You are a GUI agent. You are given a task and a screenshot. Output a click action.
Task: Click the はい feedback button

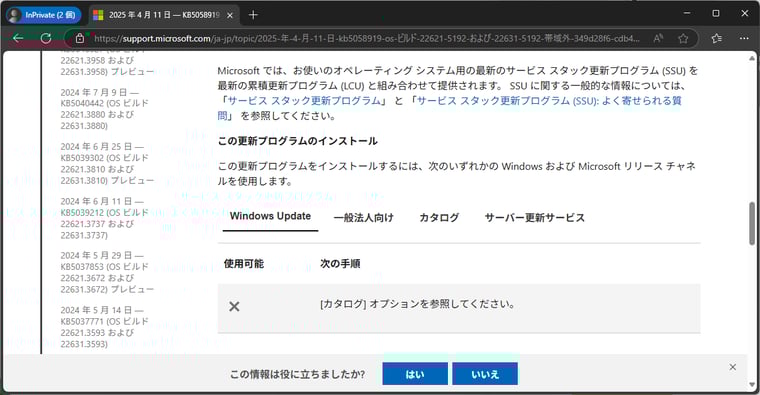[415, 374]
